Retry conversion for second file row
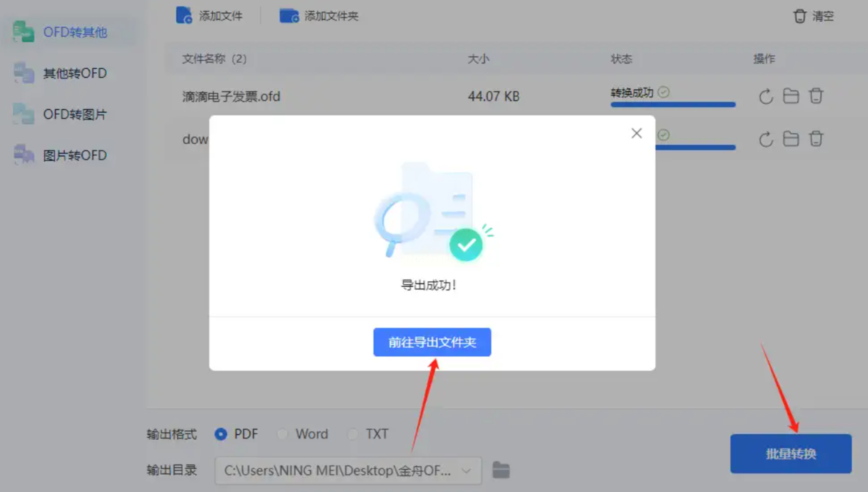The height and width of the screenshot is (492, 868). (x=766, y=139)
